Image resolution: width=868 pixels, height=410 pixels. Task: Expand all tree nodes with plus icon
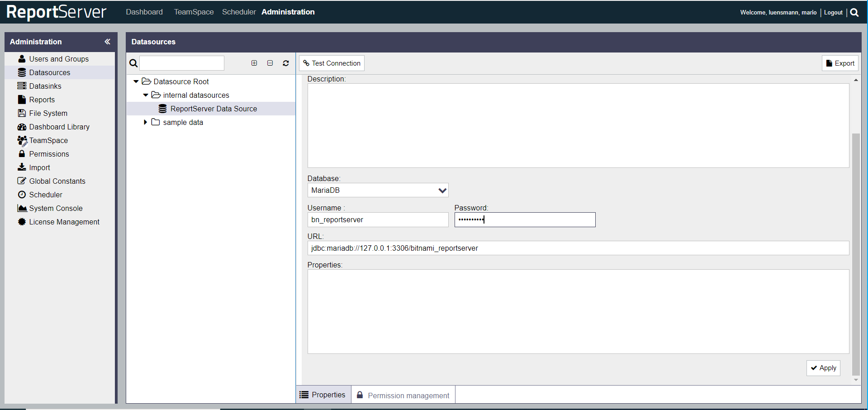254,63
